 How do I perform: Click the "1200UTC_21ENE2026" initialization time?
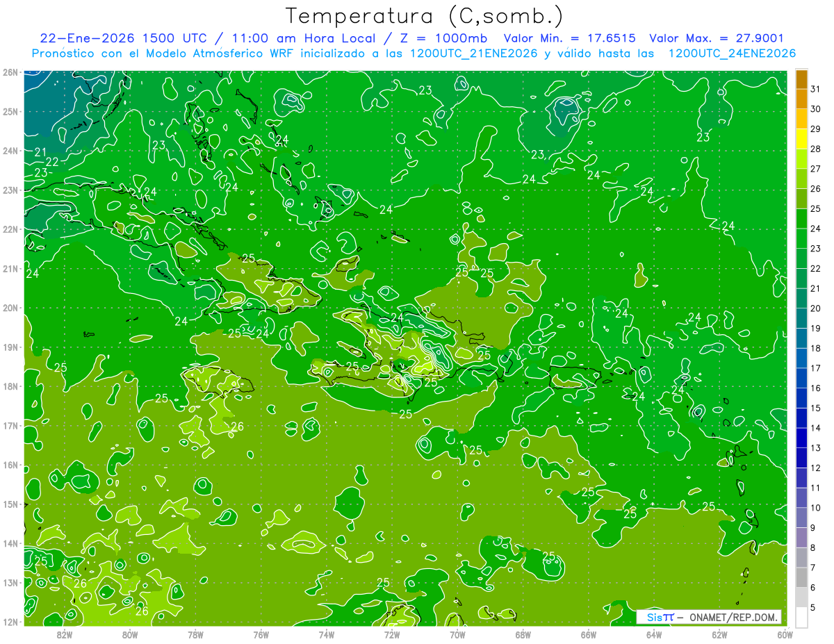pyautogui.click(x=474, y=53)
